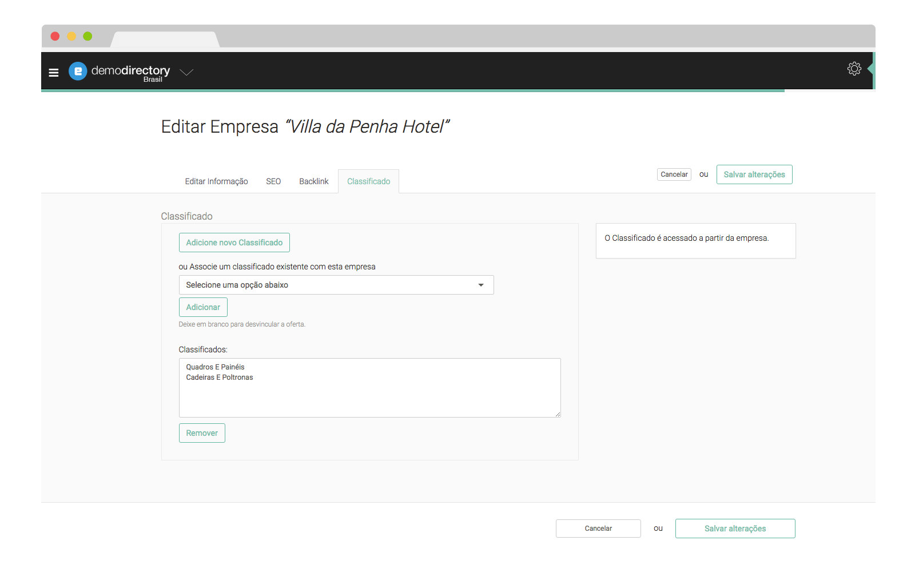The image size is (915, 588).
Task: Click the yellow minimize window dot
Action: pos(71,36)
